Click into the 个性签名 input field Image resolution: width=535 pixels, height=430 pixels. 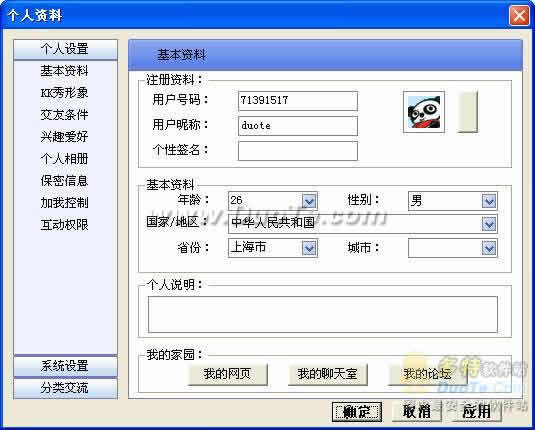(298, 151)
